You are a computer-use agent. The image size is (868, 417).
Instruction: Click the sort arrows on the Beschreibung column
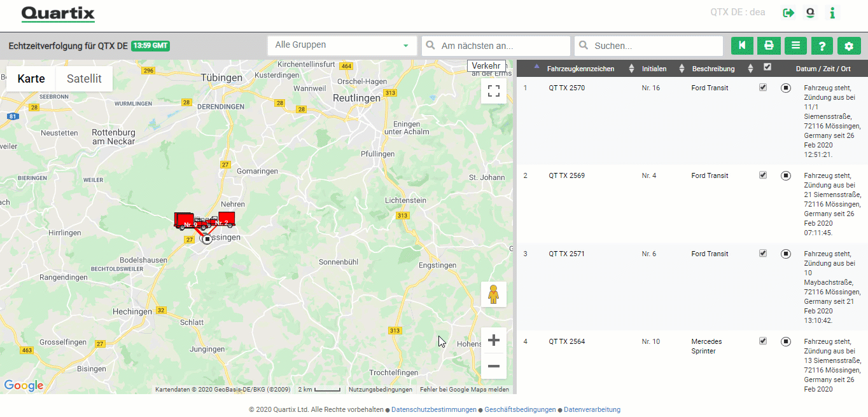tap(750, 68)
